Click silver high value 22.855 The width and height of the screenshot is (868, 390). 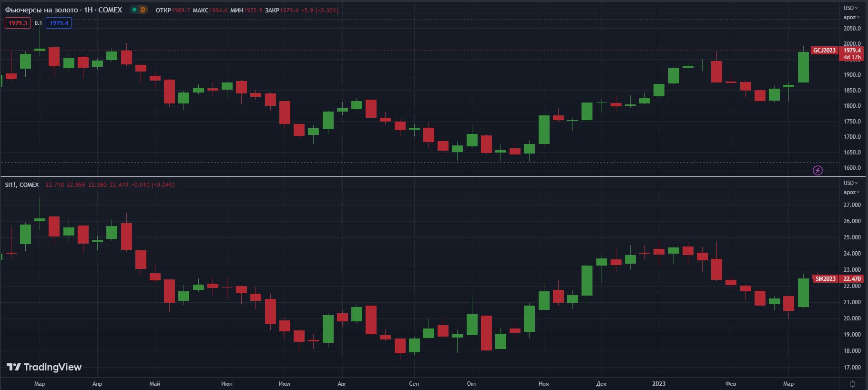pos(76,185)
